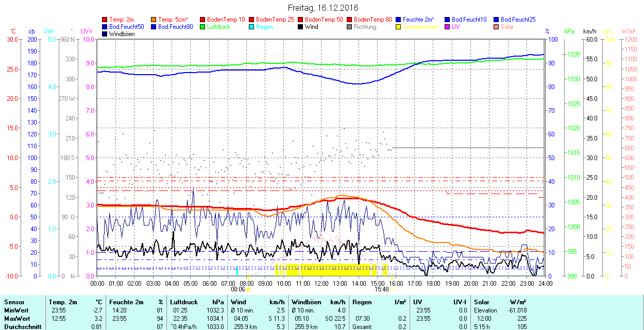
Task: Click the magenta UV legend swatch
Action: [448, 27]
